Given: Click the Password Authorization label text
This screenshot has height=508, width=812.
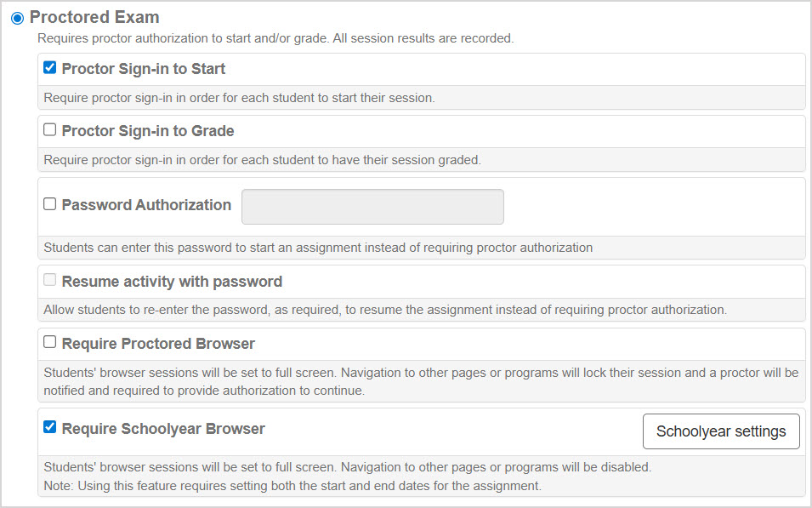Looking at the screenshot, I should coord(146,205).
